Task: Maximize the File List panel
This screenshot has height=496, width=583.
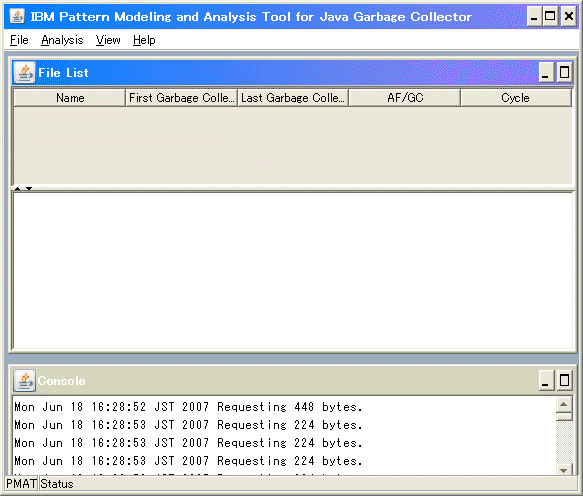Action: tap(564, 73)
